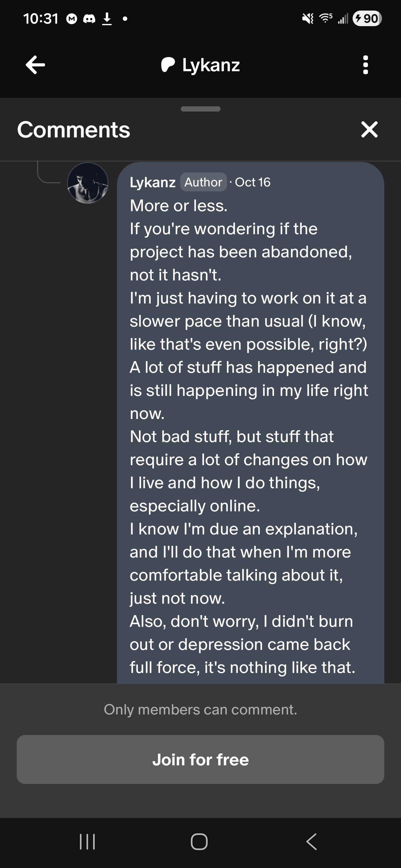Tap the battery 90 indicator
The image size is (401, 868).
click(x=367, y=19)
